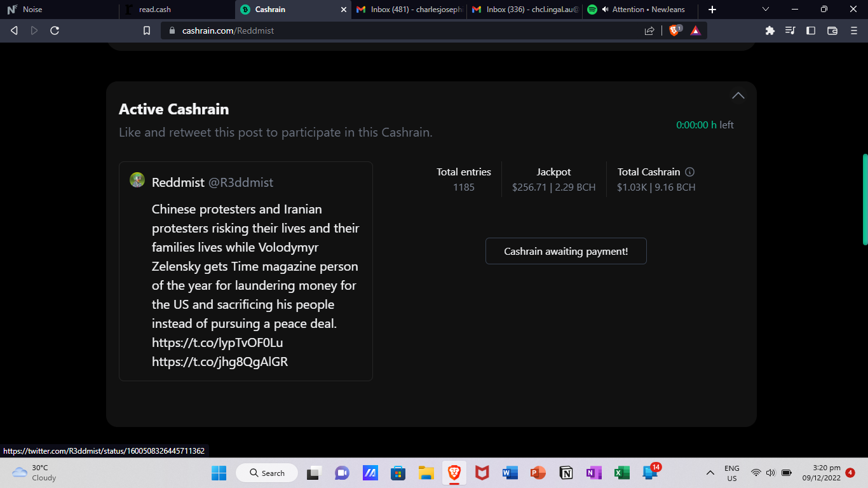
Task: Select the Cashrain tab
Action: pyautogui.click(x=292, y=10)
